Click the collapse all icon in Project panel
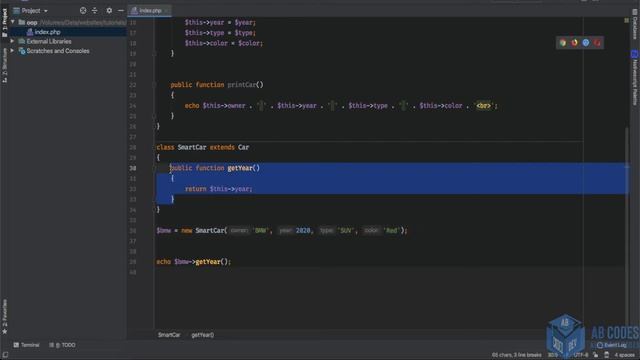This screenshot has height=360, width=640. coord(95,11)
